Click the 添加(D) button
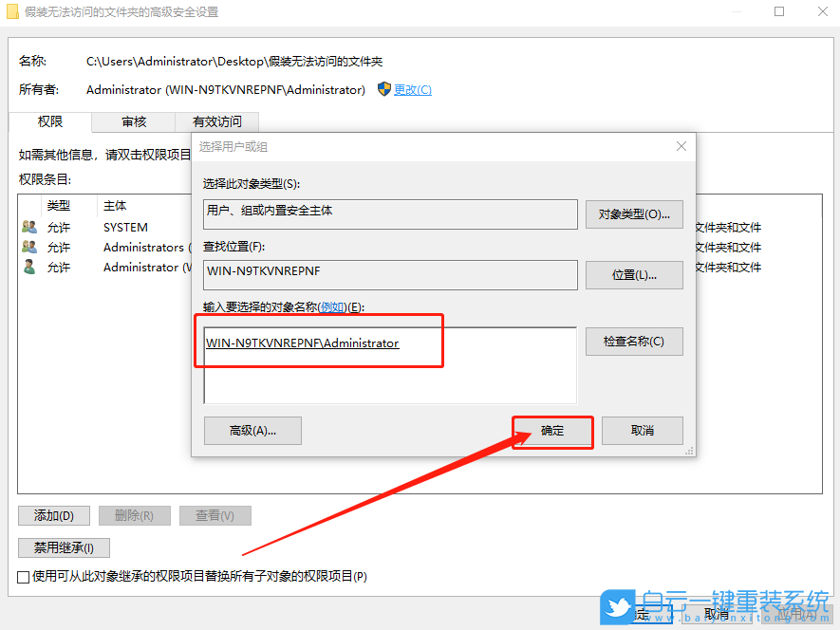Viewport: 840px width, 630px height. [52, 515]
